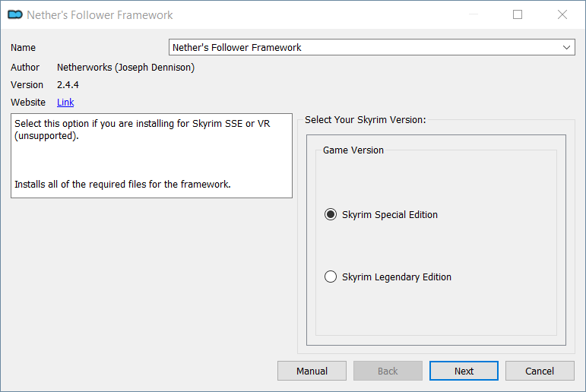Click the "Game Version" group label
This screenshot has width=586, height=392.
(x=353, y=150)
